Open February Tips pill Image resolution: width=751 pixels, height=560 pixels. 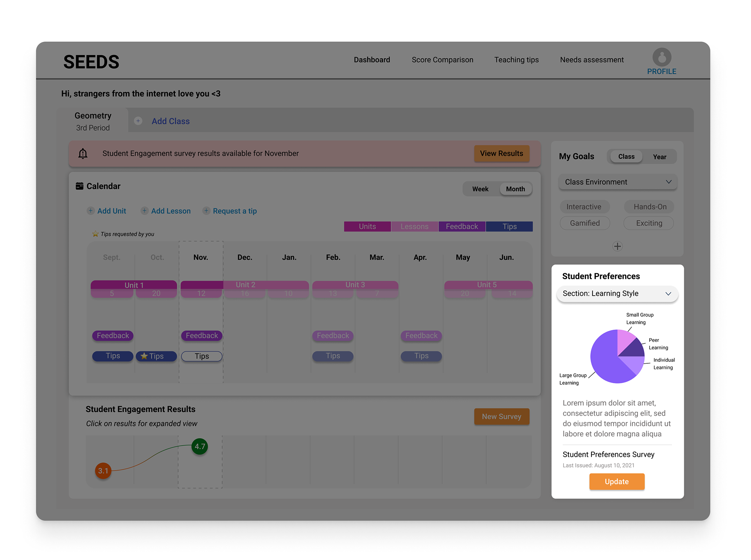[x=333, y=356]
